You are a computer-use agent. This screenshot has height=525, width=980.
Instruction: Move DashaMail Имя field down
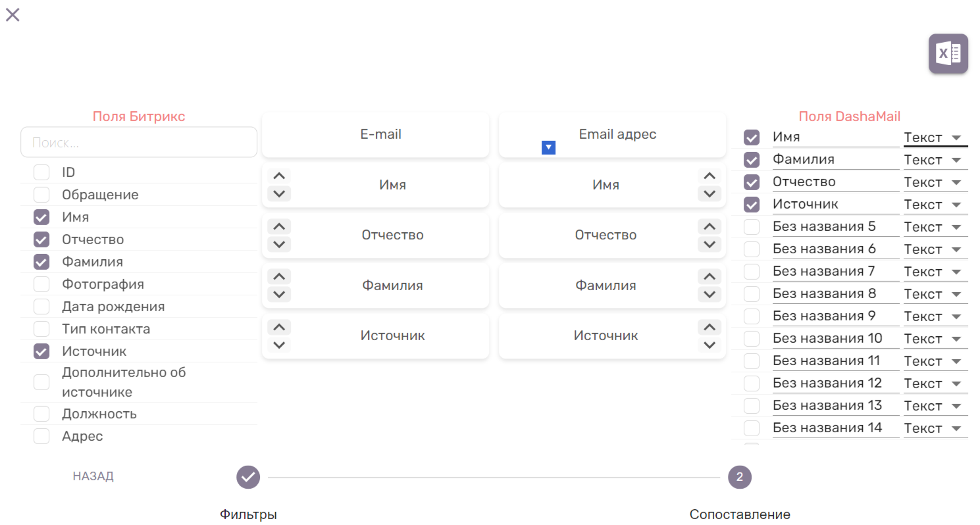(708, 194)
